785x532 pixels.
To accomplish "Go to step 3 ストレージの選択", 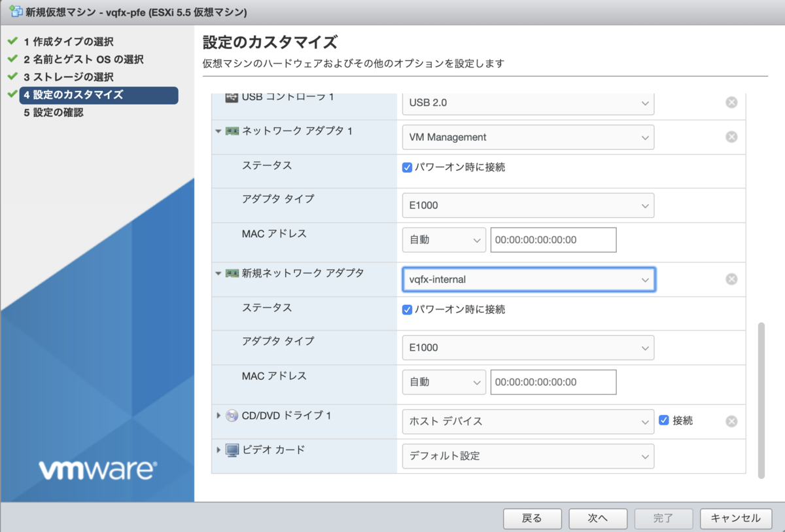I will click(68, 77).
